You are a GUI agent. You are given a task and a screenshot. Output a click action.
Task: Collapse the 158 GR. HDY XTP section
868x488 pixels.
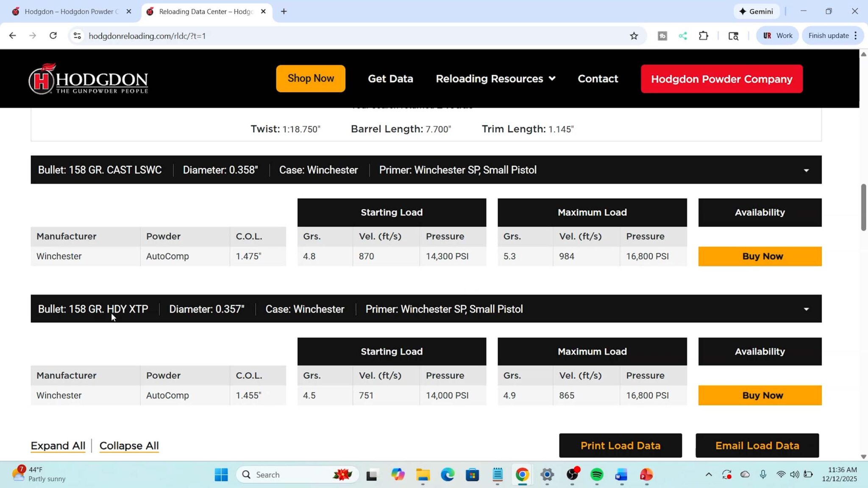click(x=806, y=309)
